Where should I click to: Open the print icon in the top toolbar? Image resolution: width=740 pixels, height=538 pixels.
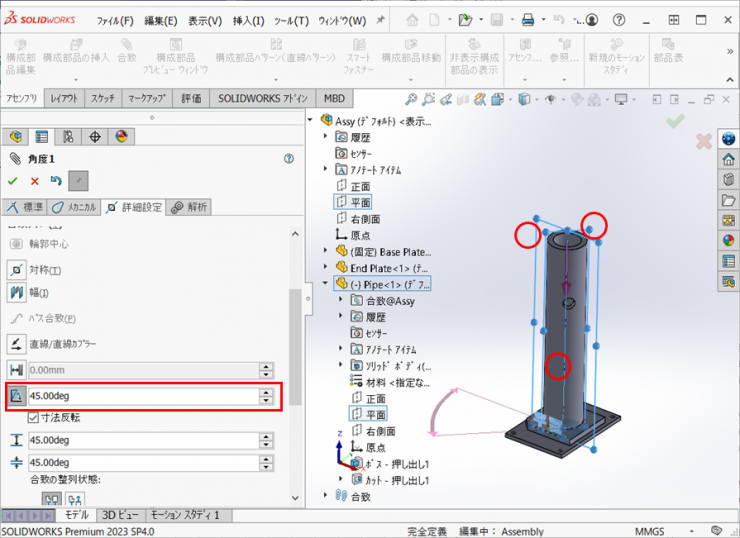528,19
